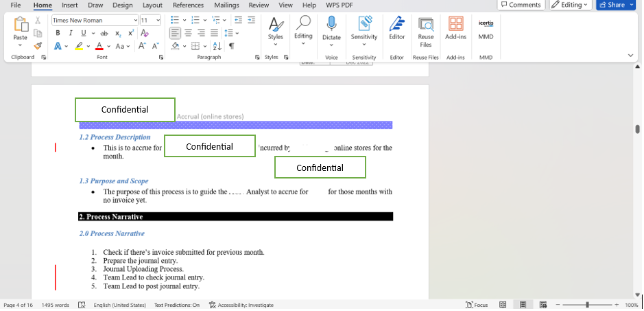Open Reuse Files pane
Screen dimensions: 644x311
[425, 32]
